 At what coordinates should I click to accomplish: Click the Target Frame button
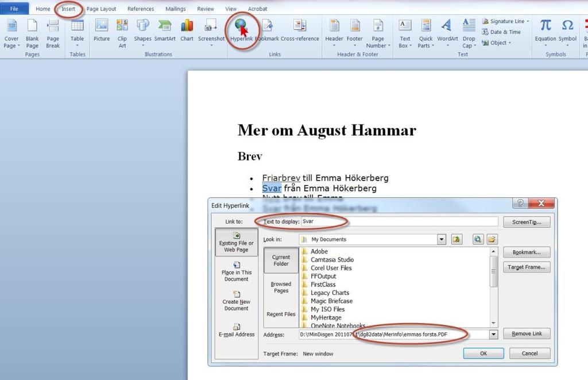coord(527,267)
